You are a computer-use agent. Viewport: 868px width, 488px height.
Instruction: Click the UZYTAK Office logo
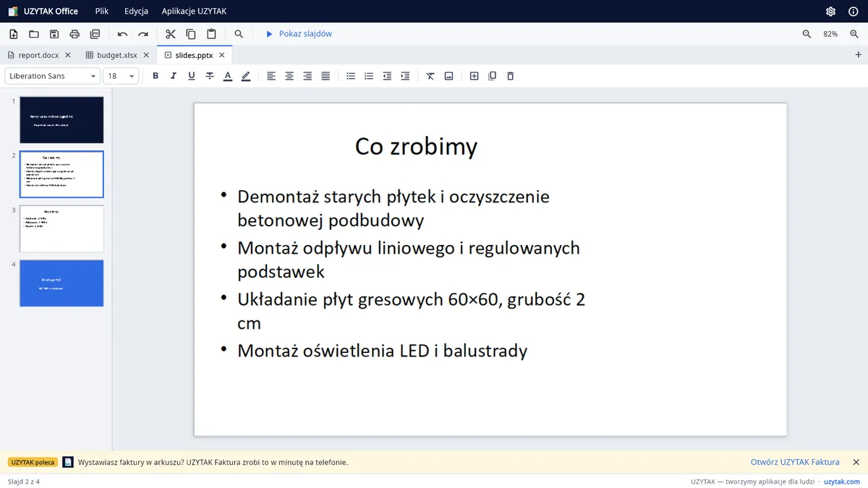click(x=43, y=12)
